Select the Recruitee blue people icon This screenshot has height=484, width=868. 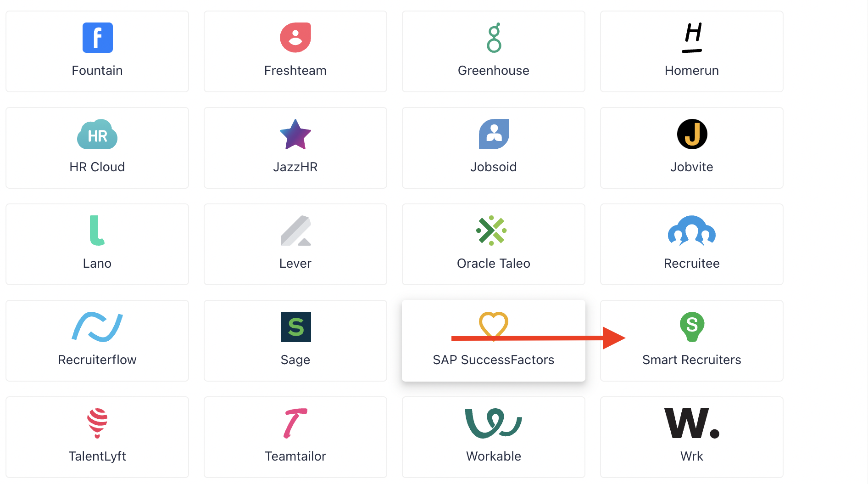tap(692, 231)
